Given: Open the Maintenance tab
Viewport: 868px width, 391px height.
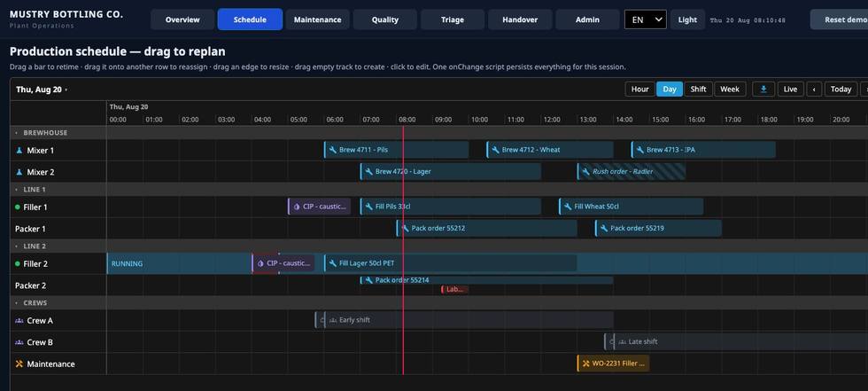Looking at the screenshot, I should pyautogui.click(x=317, y=20).
